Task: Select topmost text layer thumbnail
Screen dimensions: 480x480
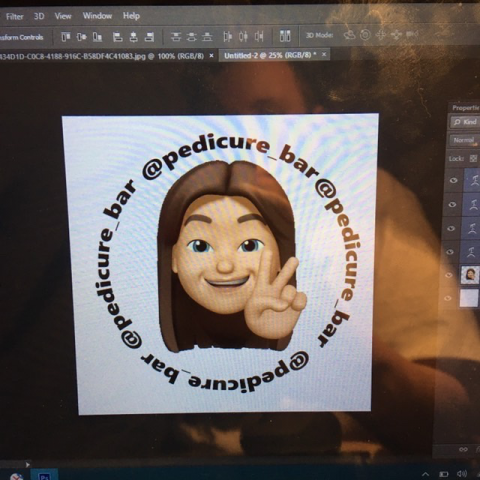Action: coord(473,180)
